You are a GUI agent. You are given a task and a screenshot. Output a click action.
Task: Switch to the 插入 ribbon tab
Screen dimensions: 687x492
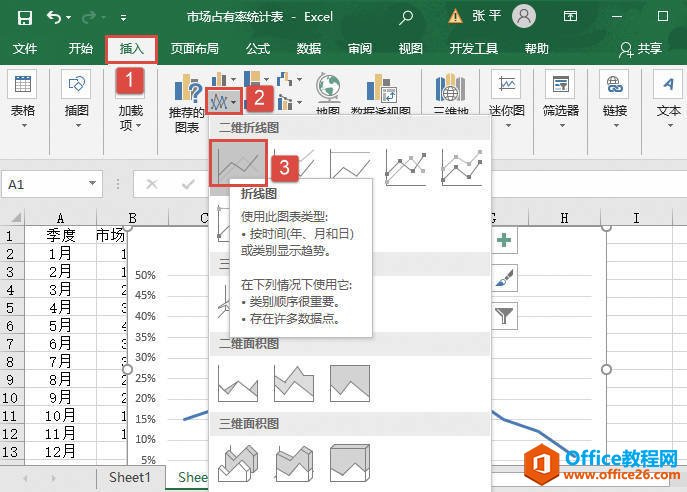[x=131, y=49]
